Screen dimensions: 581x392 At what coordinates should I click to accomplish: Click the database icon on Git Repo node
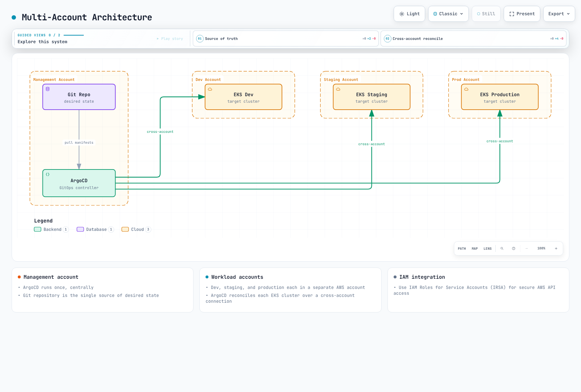(48, 89)
